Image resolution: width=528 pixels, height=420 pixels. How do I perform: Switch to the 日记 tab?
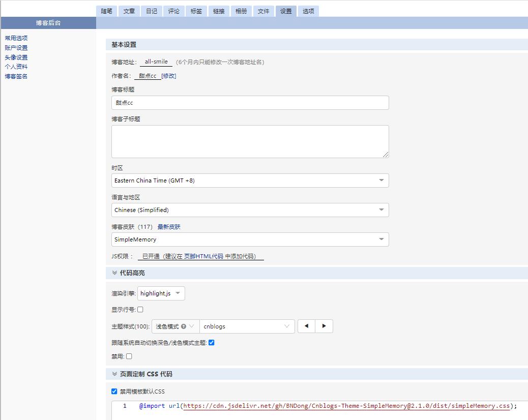tap(152, 11)
